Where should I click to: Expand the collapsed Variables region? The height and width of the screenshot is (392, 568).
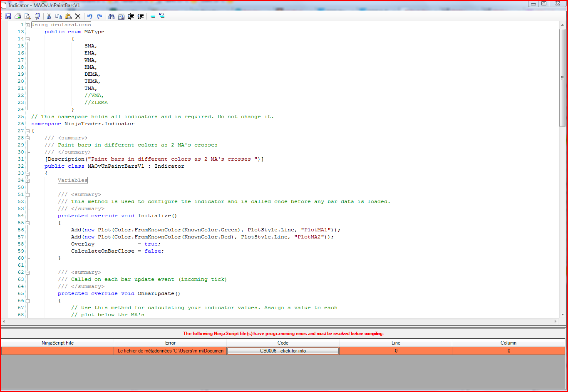point(28,181)
